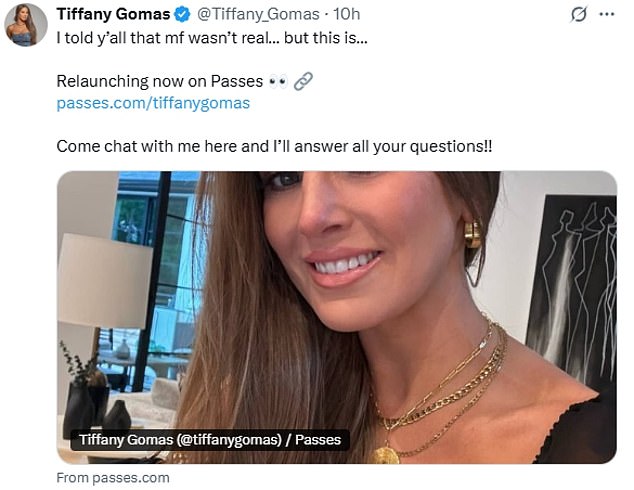The image size is (634, 490).
Task: Click the 'Come chat with me here' sentence
Action: [x=274, y=146]
